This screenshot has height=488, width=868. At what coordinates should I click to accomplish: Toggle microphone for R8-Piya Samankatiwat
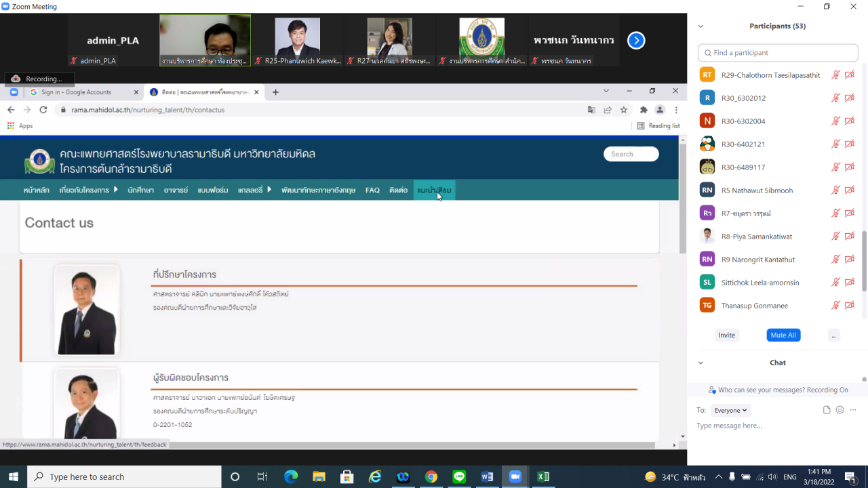[835, 237]
